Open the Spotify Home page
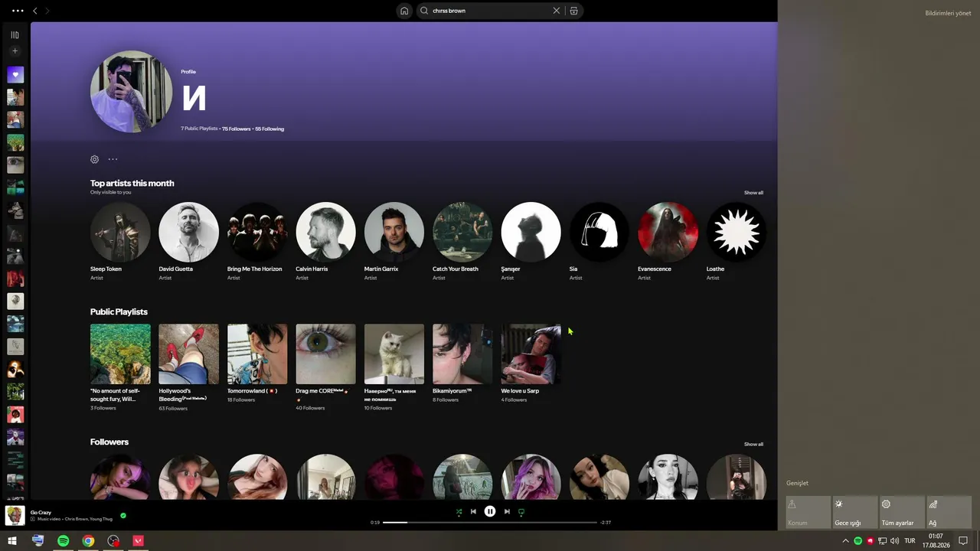The image size is (980, 551). pyautogui.click(x=404, y=11)
